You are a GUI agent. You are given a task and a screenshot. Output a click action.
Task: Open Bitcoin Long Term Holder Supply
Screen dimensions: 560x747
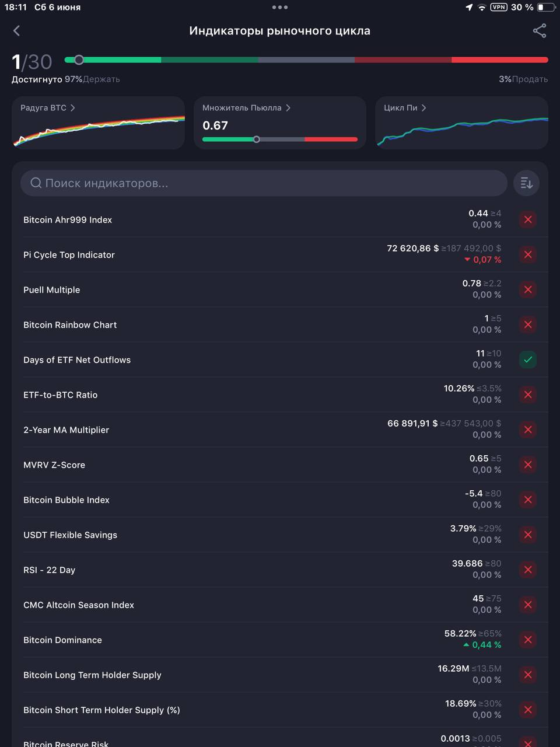[x=280, y=675]
